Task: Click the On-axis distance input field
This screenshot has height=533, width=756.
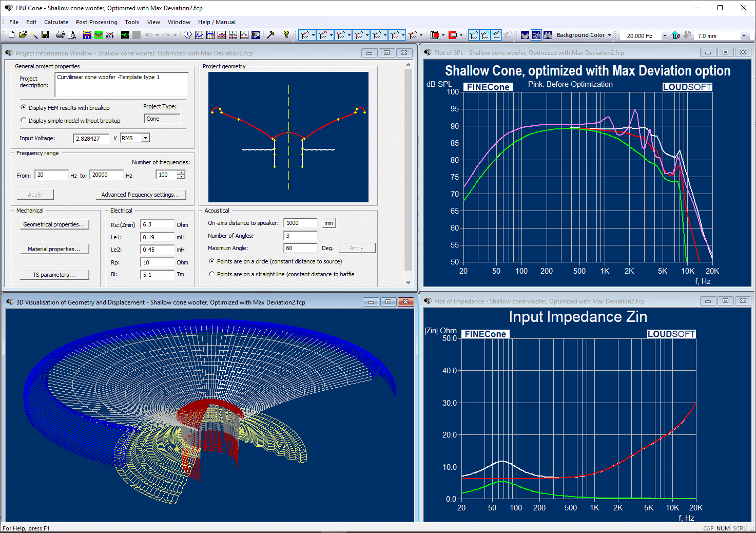Action: pyautogui.click(x=300, y=222)
